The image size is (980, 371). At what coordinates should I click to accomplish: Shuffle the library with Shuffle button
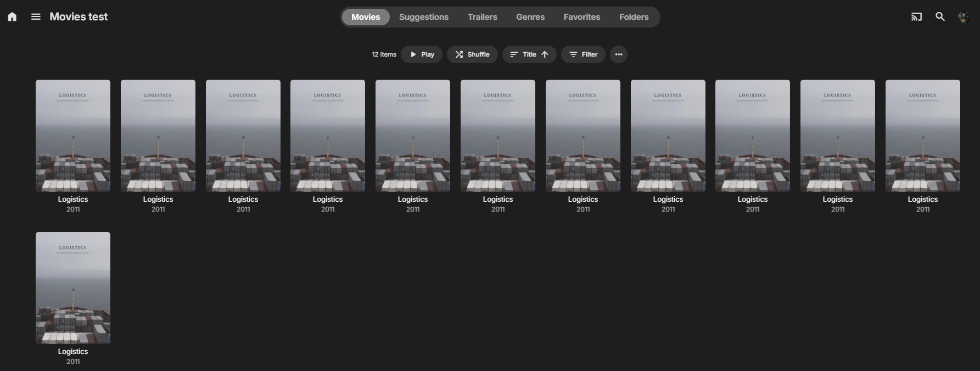(x=472, y=54)
